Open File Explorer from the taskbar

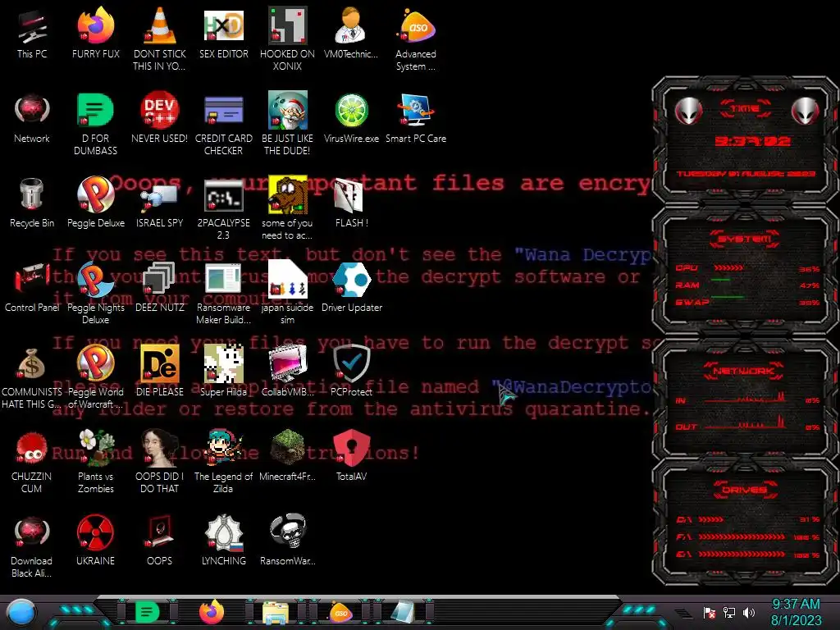click(x=276, y=613)
